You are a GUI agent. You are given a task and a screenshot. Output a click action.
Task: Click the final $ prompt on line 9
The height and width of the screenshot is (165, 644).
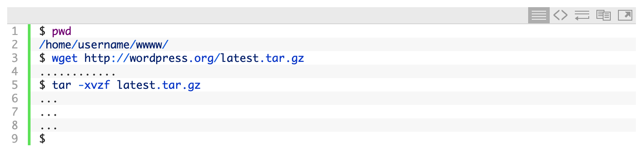(43, 139)
